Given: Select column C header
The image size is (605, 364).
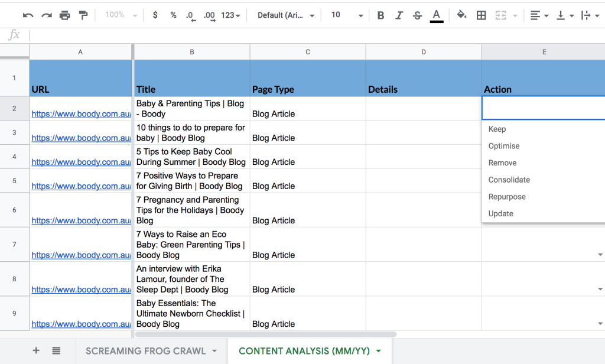Looking at the screenshot, I should click(307, 52).
